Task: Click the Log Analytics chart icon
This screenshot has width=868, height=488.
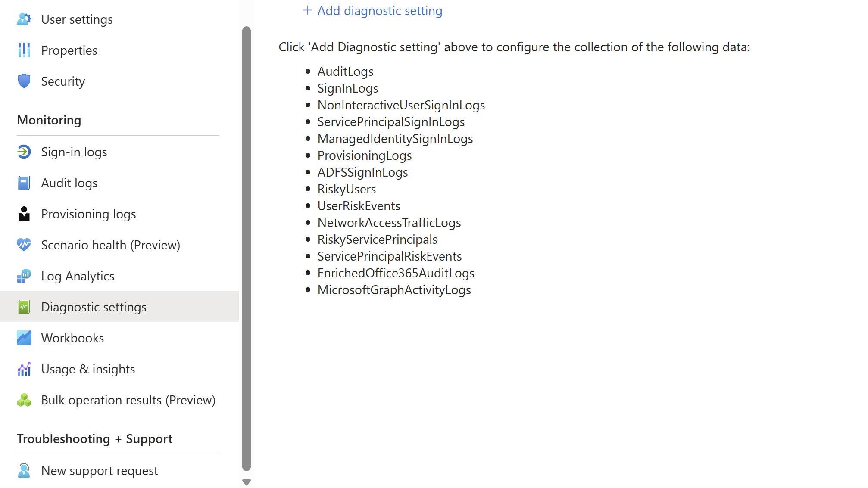Action: [24, 276]
